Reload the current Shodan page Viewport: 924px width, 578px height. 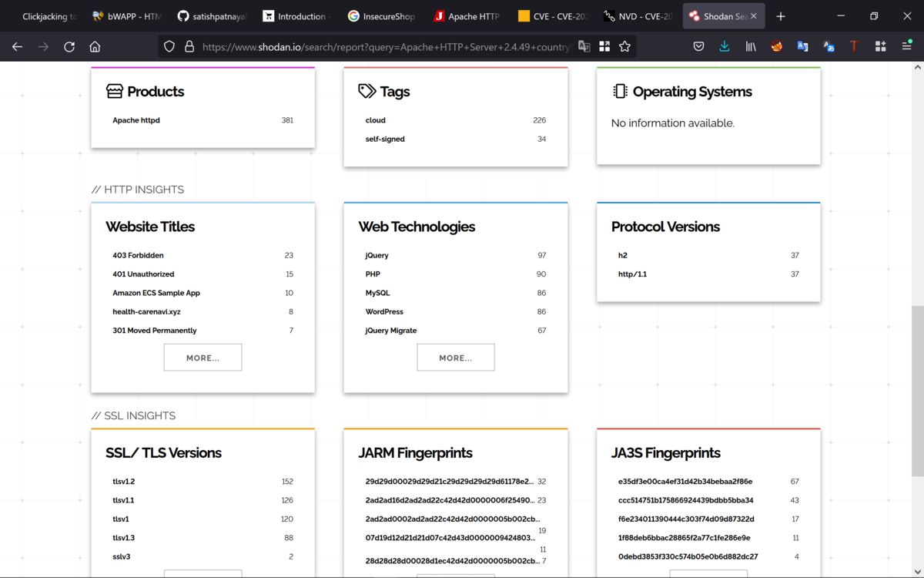[69, 47]
